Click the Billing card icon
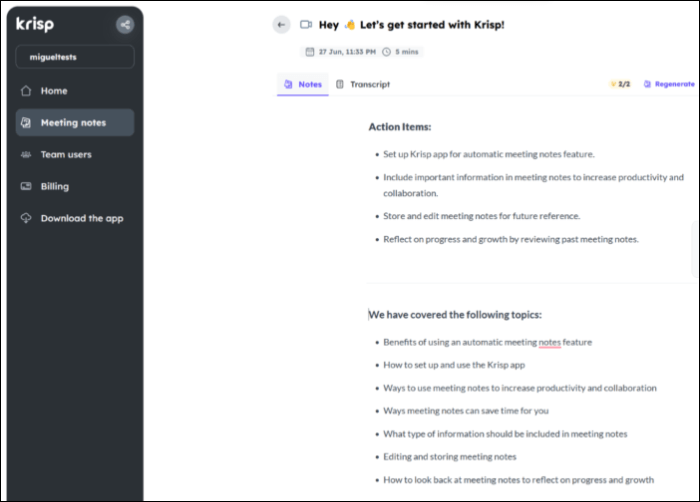The width and height of the screenshot is (700, 502). point(26,186)
